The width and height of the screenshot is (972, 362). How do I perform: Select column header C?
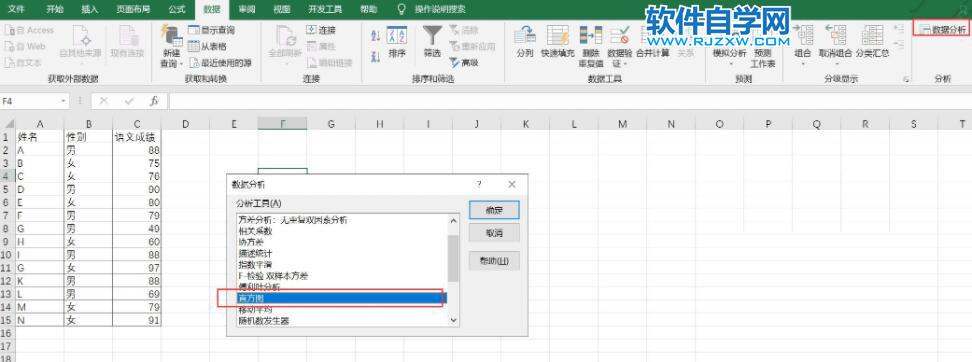137,124
